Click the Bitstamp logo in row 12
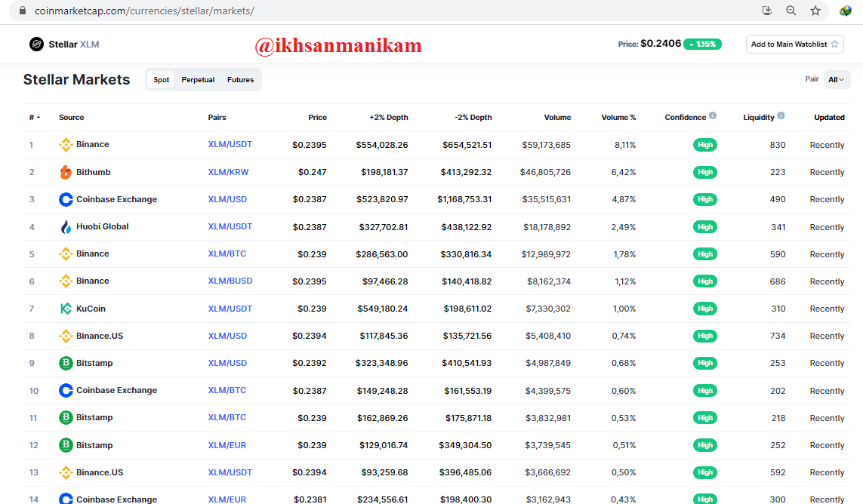Screen dimensions: 863x504 [x=66, y=445]
